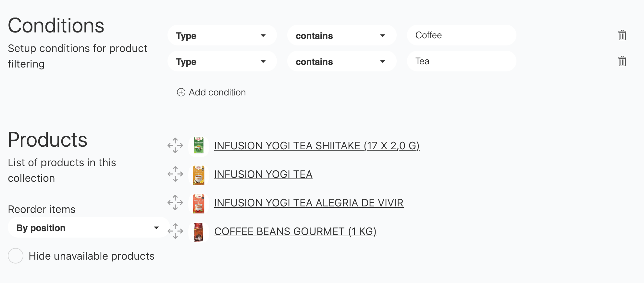Click the drag handle for Coffee Beans Gourmet

point(175,231)
